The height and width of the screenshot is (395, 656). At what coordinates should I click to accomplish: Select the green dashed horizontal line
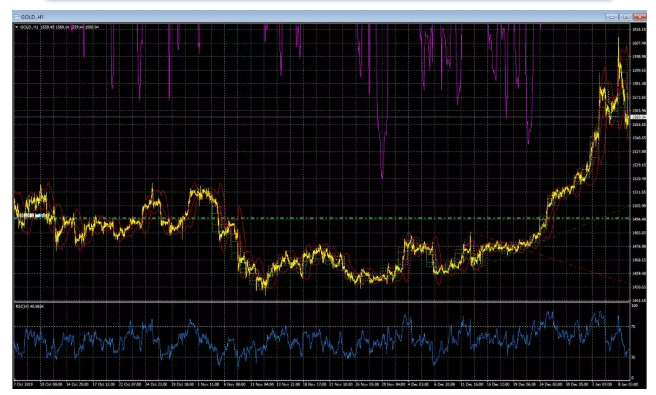coord(322,218)
